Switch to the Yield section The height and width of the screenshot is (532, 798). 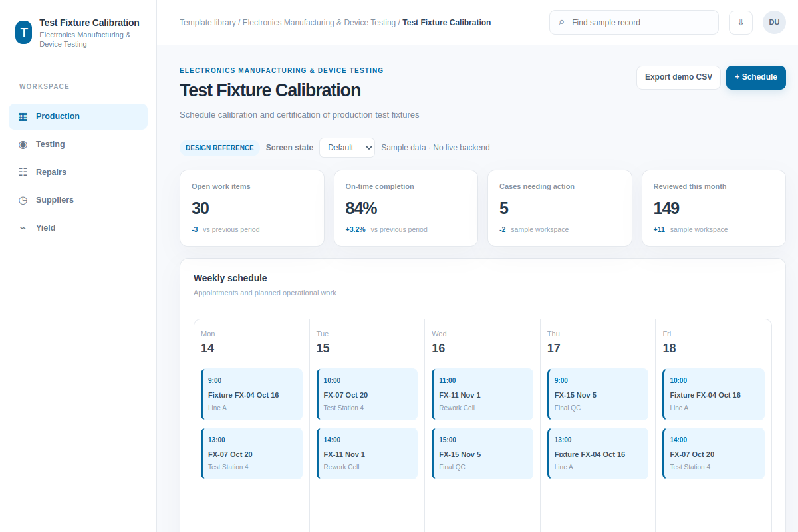coord(78,228)
